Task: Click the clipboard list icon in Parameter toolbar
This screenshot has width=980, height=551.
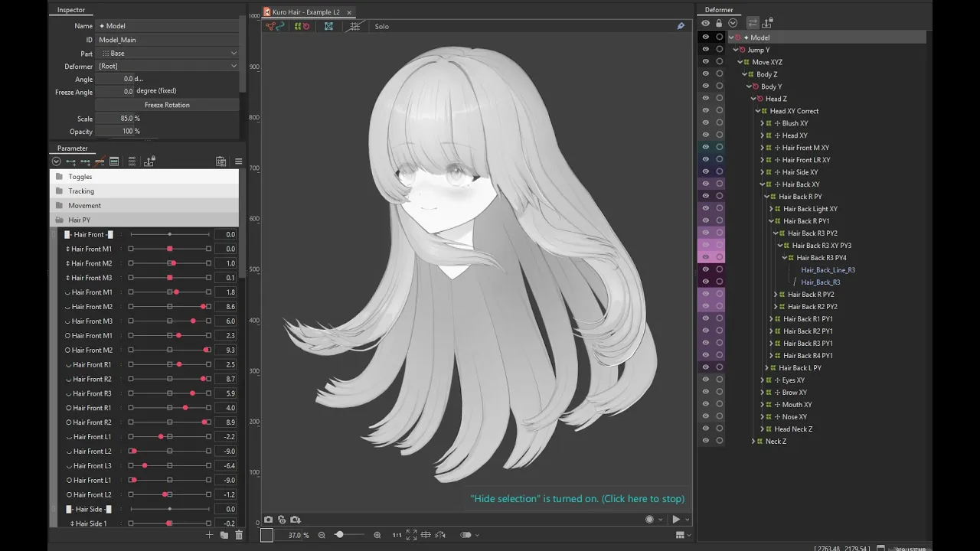Action: click(220, 161)
